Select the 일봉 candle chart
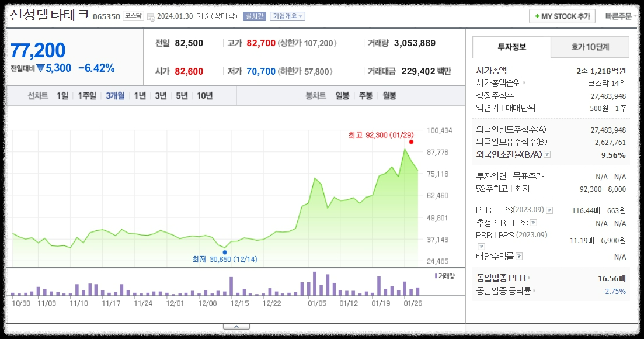The width and height of the screenshot is (644, 339). 342,96
